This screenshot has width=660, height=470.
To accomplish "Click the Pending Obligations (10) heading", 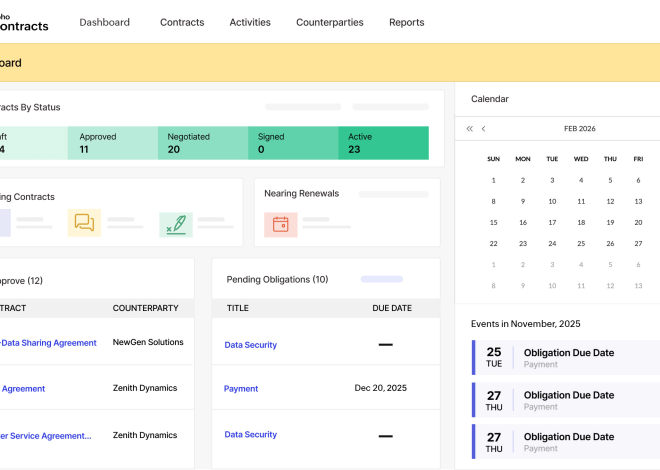I will point(277,279).
